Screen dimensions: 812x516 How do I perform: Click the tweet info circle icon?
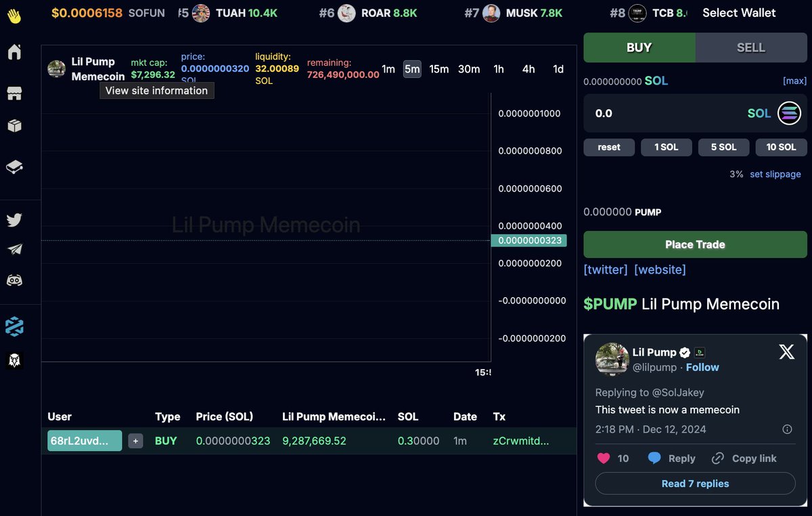pyautogui.click(x=787, y=429)
